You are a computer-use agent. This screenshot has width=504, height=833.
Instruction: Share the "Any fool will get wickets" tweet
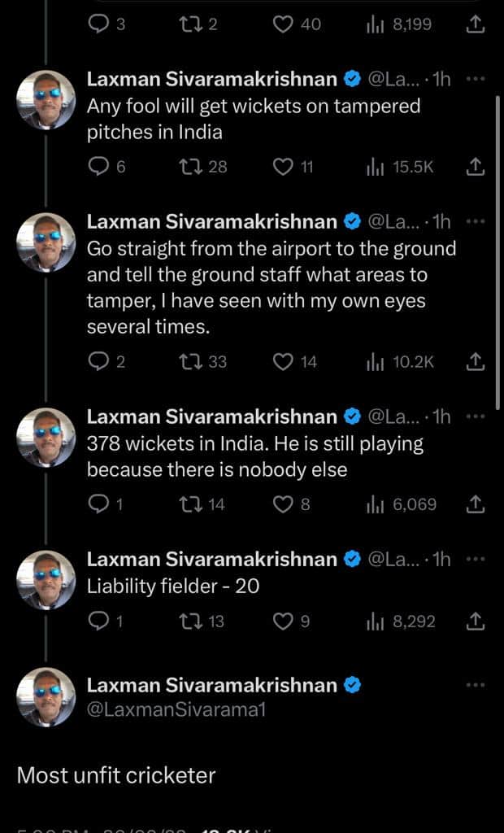tap(476, 167)
